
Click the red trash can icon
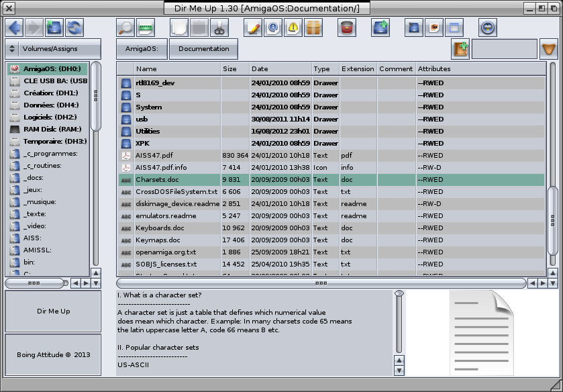click(347, 28)
